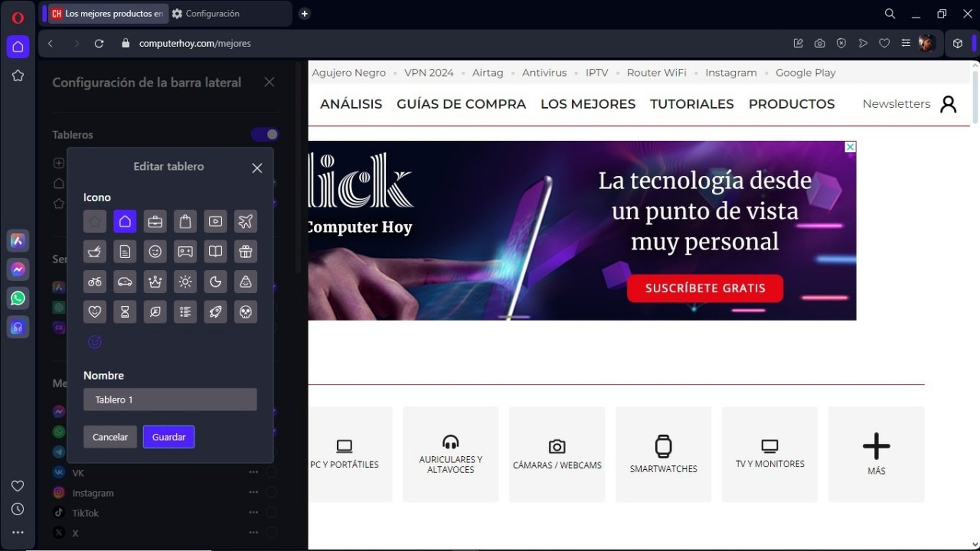Go to PRODUCTOS section
The width and height of the screenshot is (980, 551).
(791, 104)
